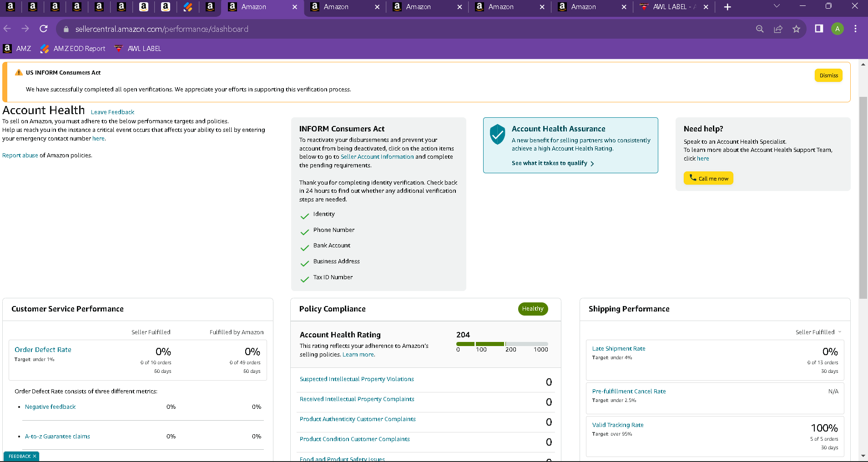The height and width of the screenshot is (462, 868).
Task: Click the page vertical scrollbar thumb
Action: pyautogui.click(x=863, y=198)
